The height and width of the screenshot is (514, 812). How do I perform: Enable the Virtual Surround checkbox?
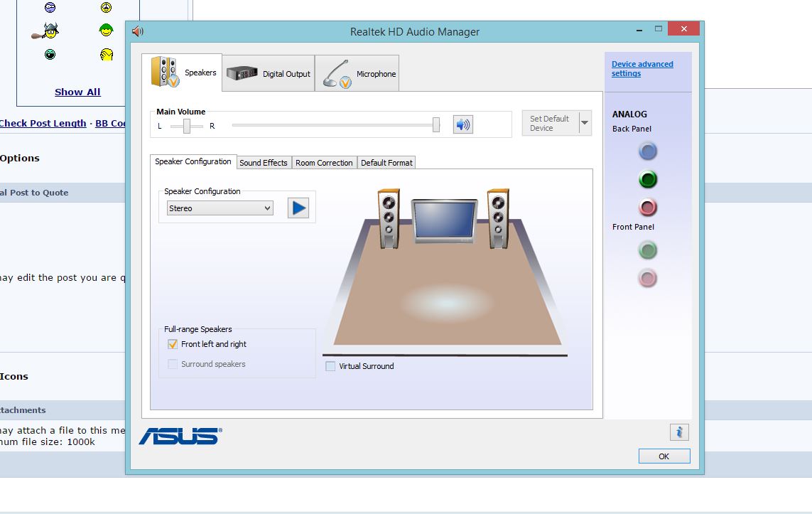pyautogui.click(x=330, y=366)
